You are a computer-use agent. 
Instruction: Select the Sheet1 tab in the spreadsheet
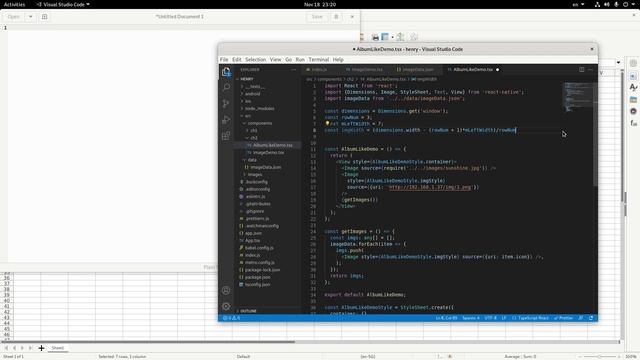coord(58,348)
